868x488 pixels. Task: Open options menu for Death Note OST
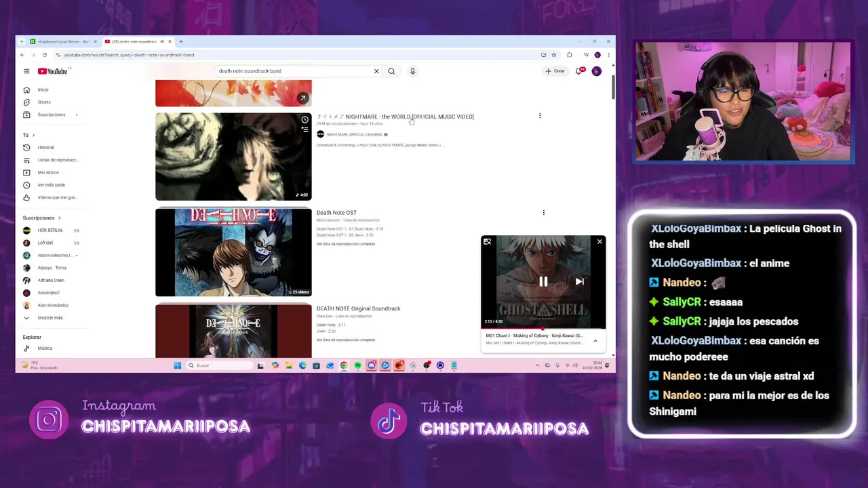click(x=543, y=213)
